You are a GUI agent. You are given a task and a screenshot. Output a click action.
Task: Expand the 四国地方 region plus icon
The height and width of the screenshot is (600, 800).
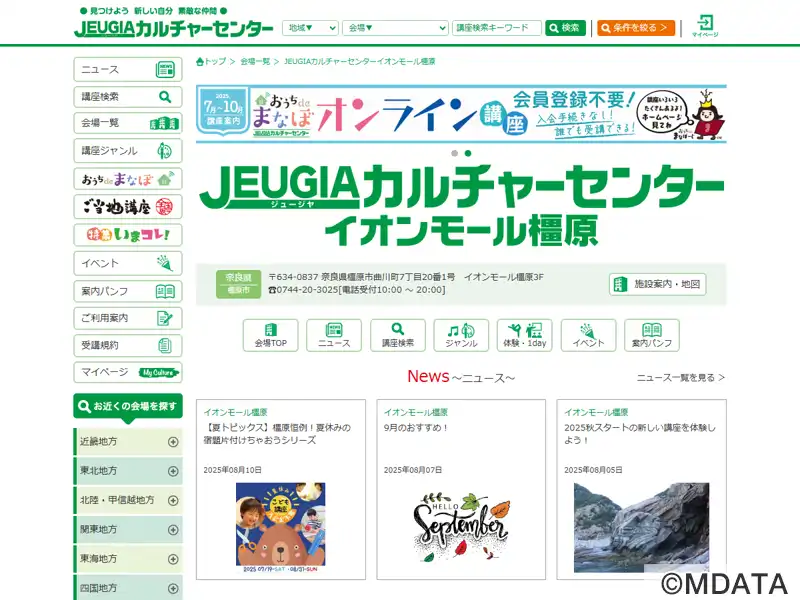click(x=173, y=588)
